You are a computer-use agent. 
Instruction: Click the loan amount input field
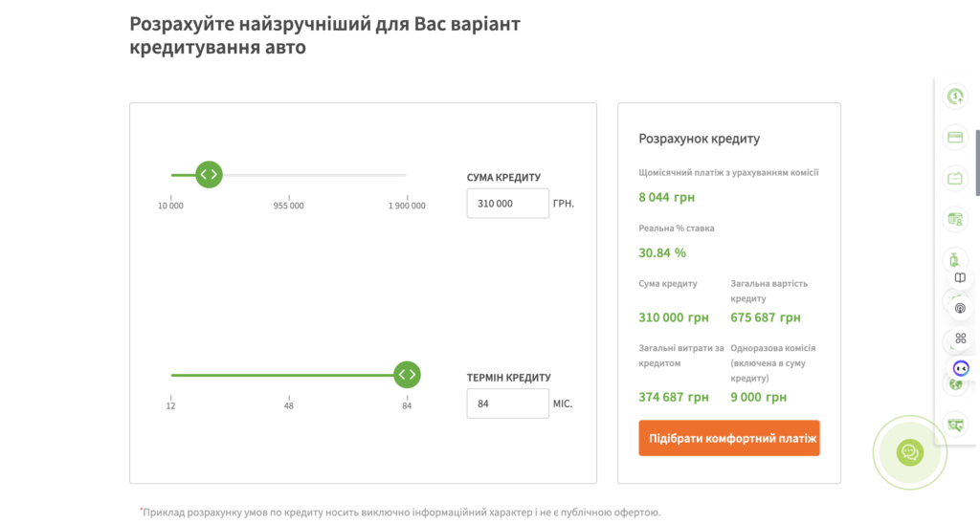click(507, 204)
